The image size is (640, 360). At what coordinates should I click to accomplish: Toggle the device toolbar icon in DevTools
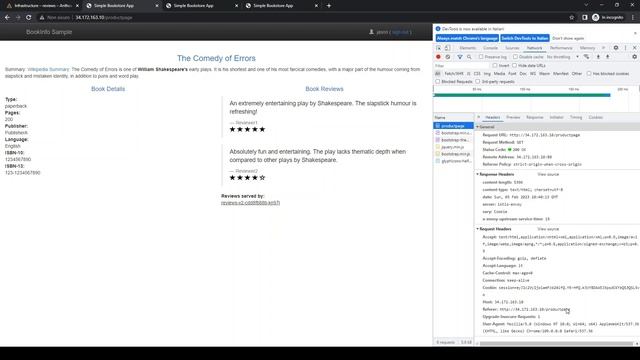(448, 48)
